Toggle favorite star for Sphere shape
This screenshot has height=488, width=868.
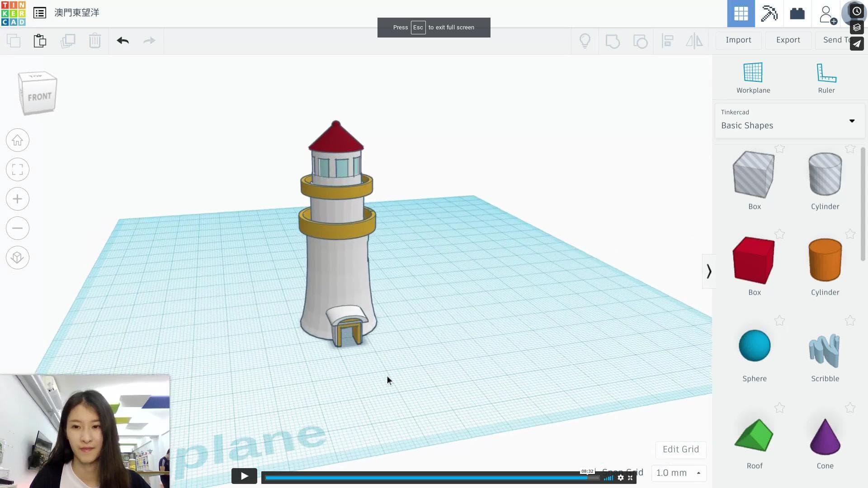point(779,321)
